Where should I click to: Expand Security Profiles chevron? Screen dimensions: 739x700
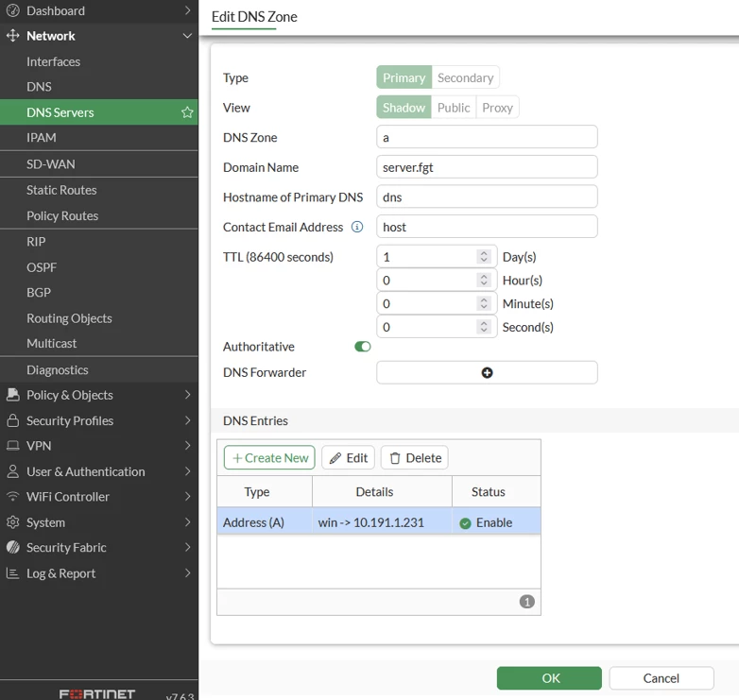pos(187,420)
